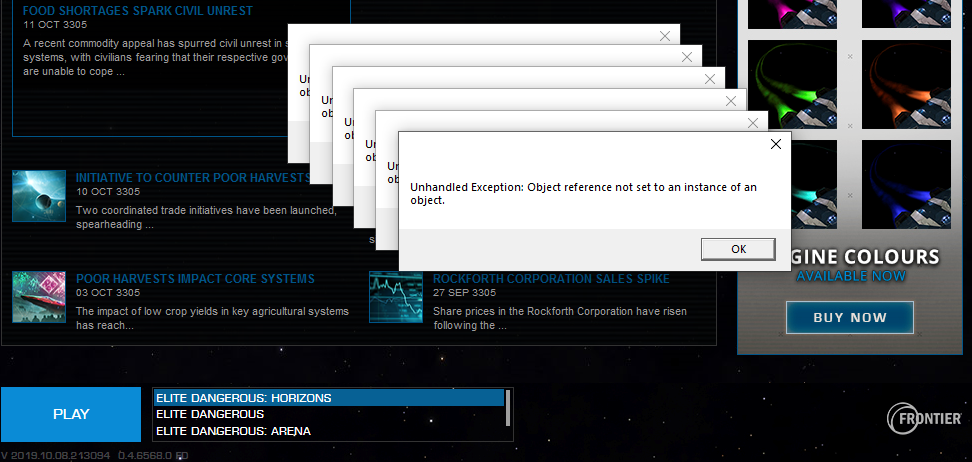This screenshot has height=462, width=972.
Task: Select the green engine colour preview
Action: pyautogui.click(x=792, y=84)
